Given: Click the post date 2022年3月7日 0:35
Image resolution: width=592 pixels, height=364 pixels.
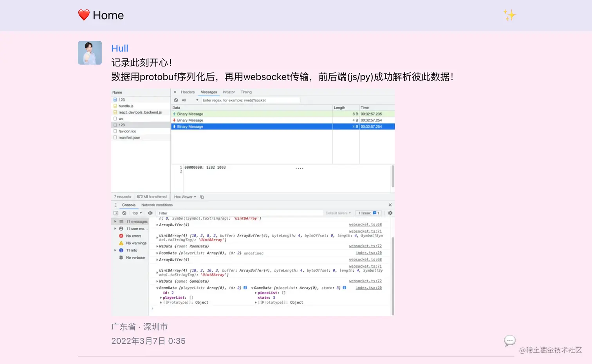Looking at the screenshot, I should pos(148,341).
